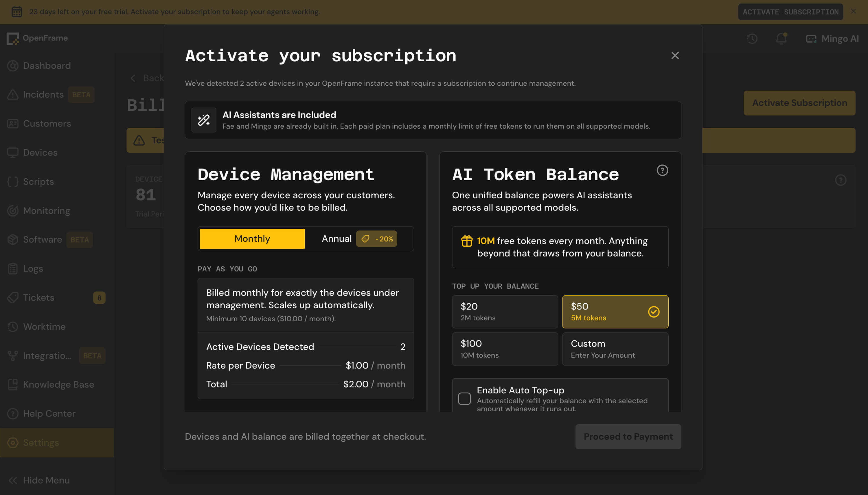The height and width of the screenshot is (495, 868).
Task: Click the Software package icon
Action: (12, 240)
